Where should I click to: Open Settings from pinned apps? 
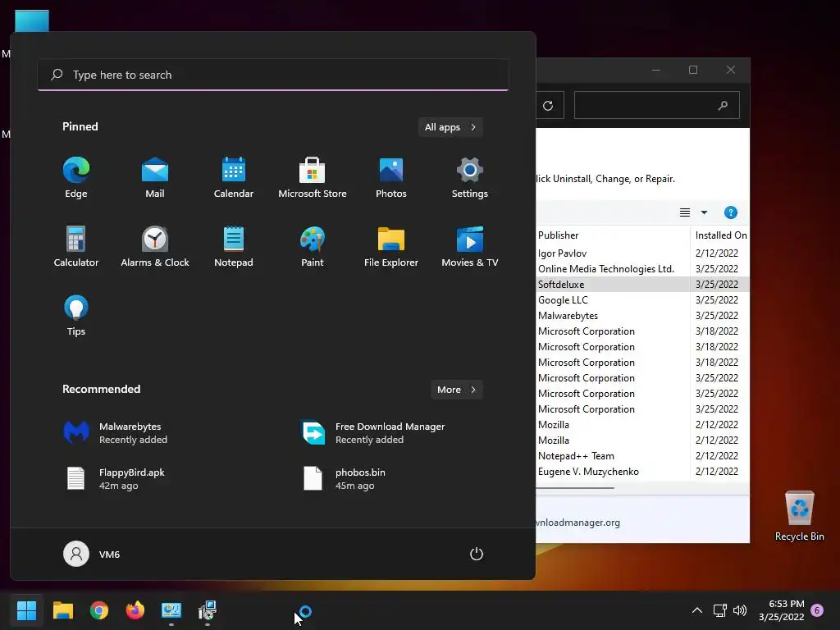(x=470, y=178)
